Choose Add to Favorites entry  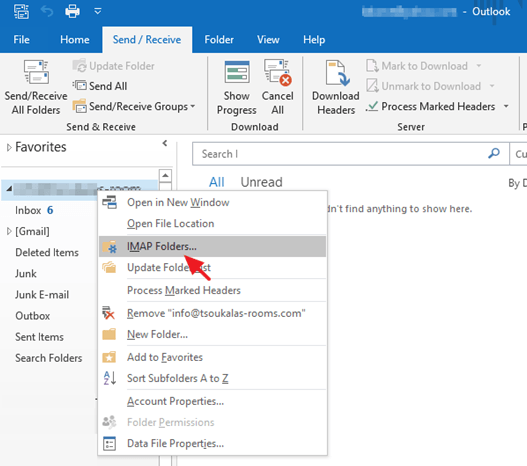point(212,357)
